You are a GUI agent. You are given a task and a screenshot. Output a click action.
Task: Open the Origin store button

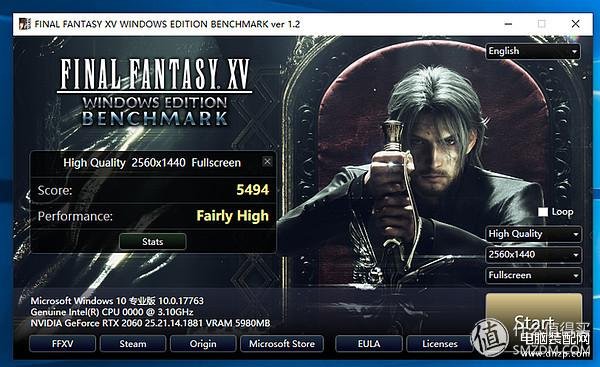tap(203, 344)
